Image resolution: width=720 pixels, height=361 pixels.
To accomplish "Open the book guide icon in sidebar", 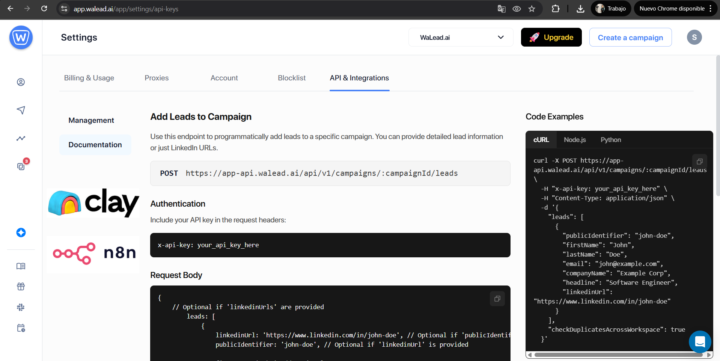I will click(21, 266).
